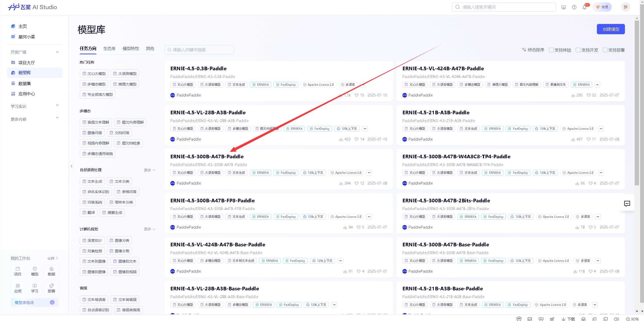Expand 更多 under 计算机视觉
The height and width of the screenshot is (321, 644).
(x=150, y=229)
